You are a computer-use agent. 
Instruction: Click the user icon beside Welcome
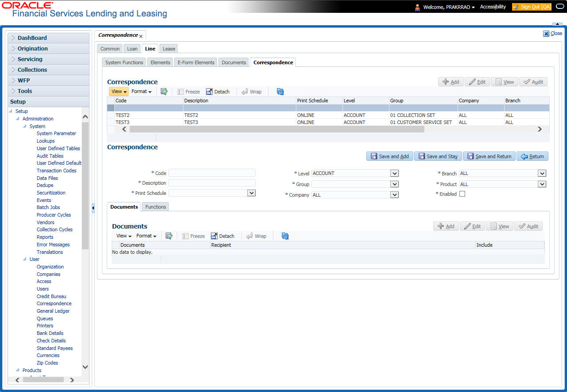(x=417, y=7)
